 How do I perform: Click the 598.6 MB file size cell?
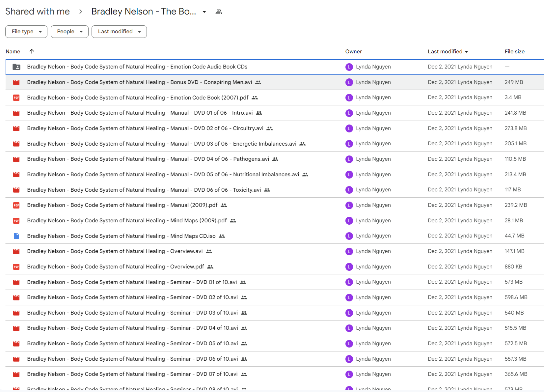(x=516, y=297)
